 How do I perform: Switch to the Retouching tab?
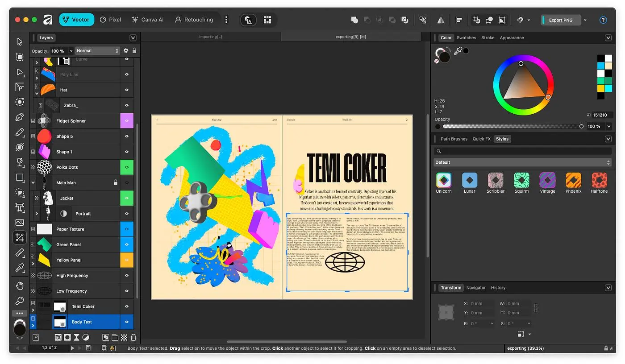pos(194,20)
